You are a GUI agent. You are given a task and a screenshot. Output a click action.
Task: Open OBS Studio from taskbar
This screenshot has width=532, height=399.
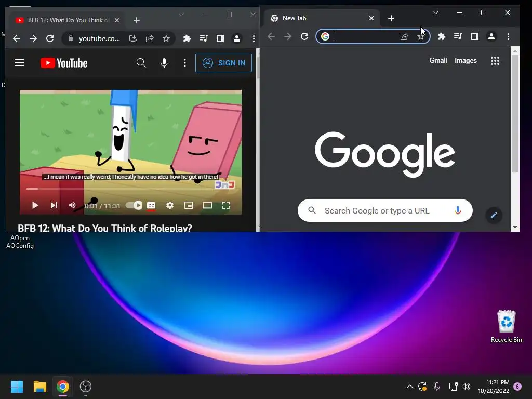click(x=86, y=387)
